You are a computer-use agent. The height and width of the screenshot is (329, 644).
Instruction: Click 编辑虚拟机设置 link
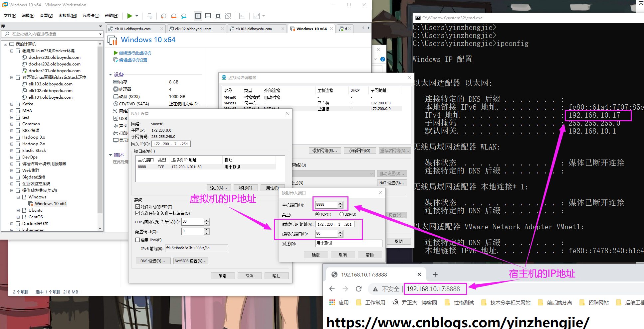pyautogui.click(x=133, y=60)
